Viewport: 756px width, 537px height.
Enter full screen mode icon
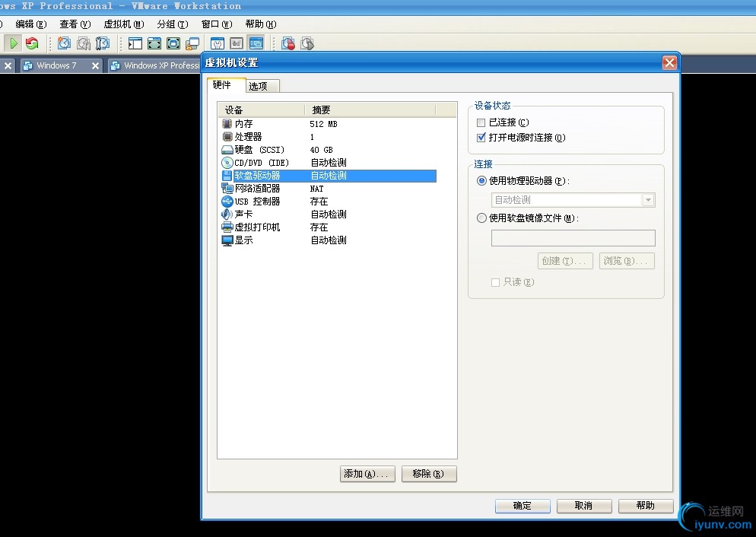coord(173,43)
